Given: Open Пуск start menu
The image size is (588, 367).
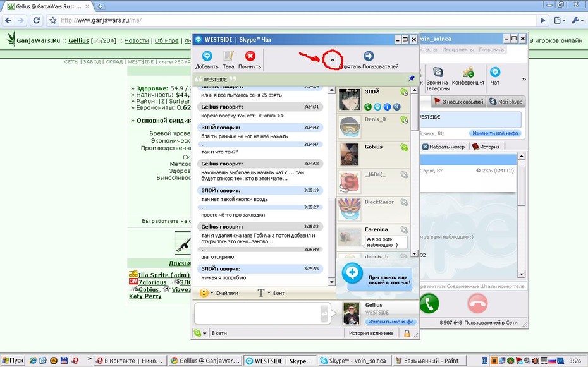Looking at the screenshot, I should pyautogui.click(x=13, y=360).
